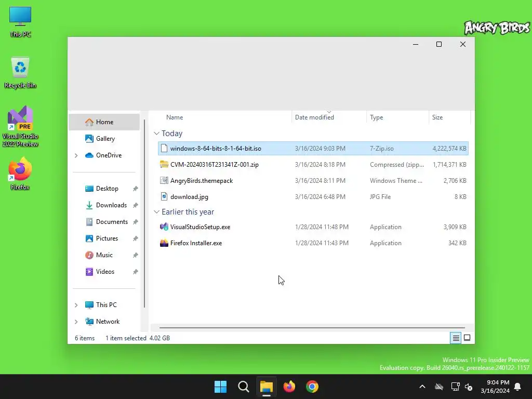Open the Windows Start menu

[220, 387]
